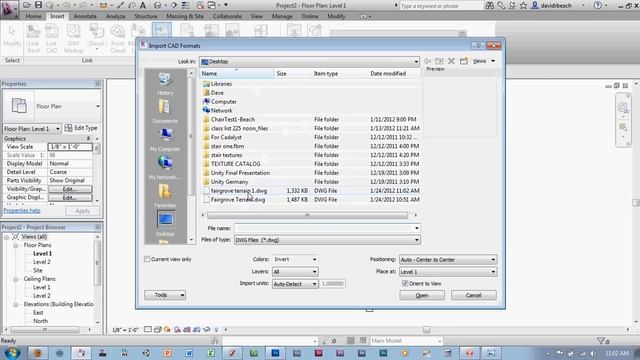Open the Floor Plan: Level 1 properties dropdown
The image size is (640, 360).
tap(32, 129)
